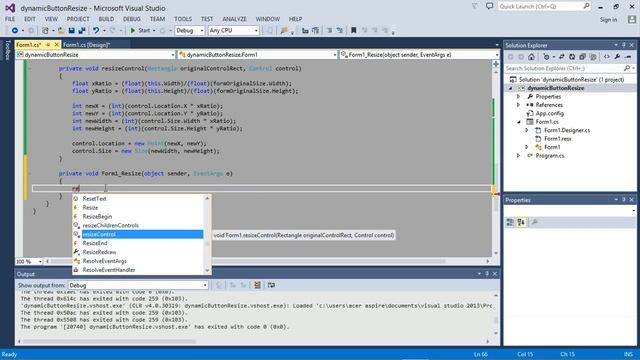The width and height of the screenshot is (640, 360).
Task: Click the New Project toolbar icon
Action: tap(45, 31)
